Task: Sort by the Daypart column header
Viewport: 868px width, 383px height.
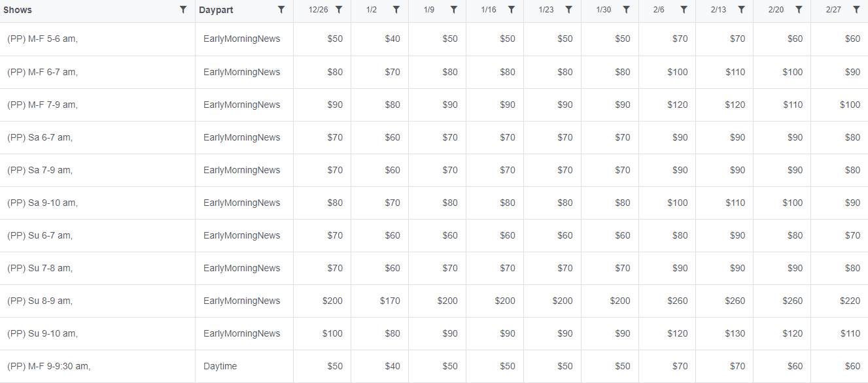Action: pyautogui.click(x=216, y=10)
